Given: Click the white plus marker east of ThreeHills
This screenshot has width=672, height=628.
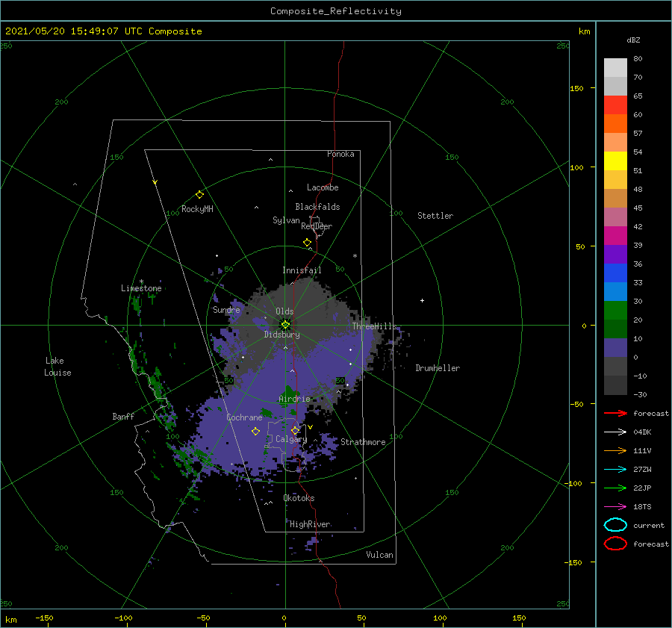Looking at the screenshot, I should coord(422,300).
